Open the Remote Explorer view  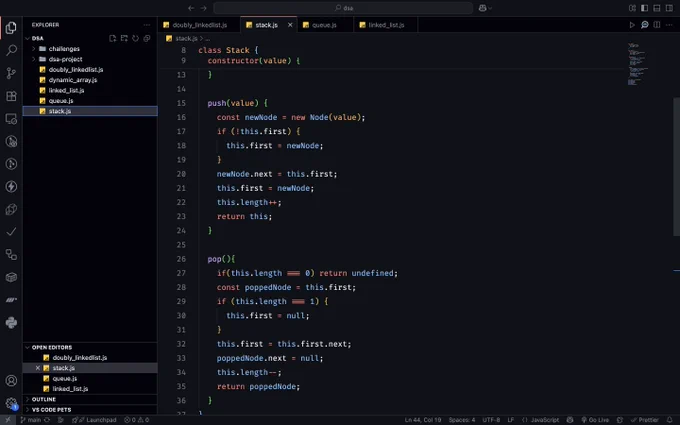pos(11,118)
